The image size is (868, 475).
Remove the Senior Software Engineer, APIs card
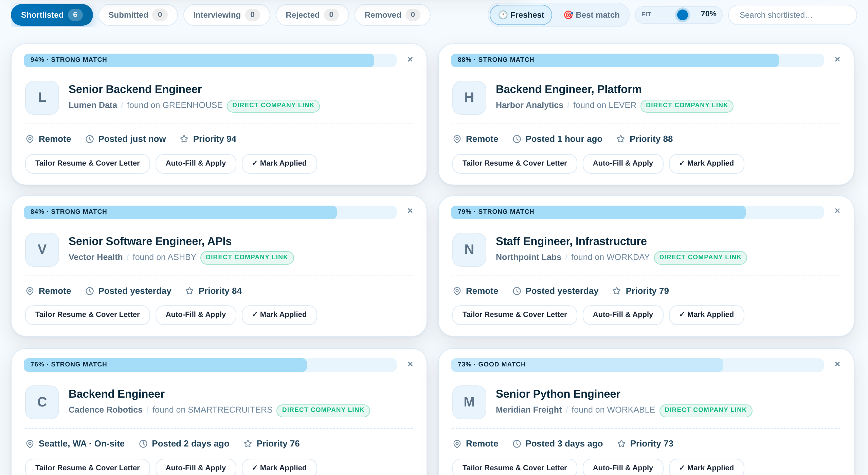point(410,211)
